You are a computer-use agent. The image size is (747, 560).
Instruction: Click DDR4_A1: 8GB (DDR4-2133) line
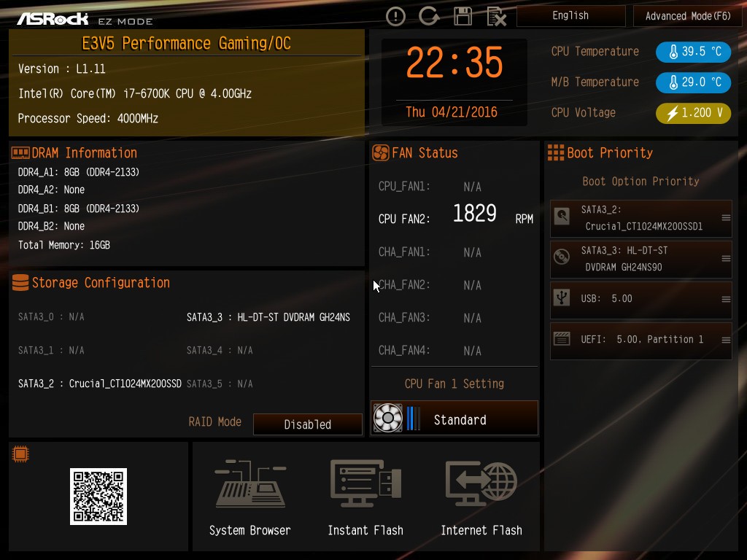pos(79,172)
